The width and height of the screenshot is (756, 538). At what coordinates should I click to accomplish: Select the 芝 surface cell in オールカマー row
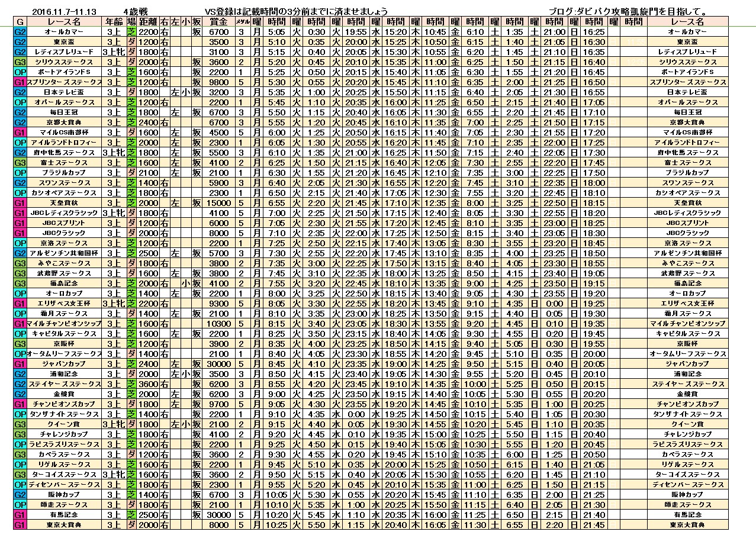[x=131, y=31]
